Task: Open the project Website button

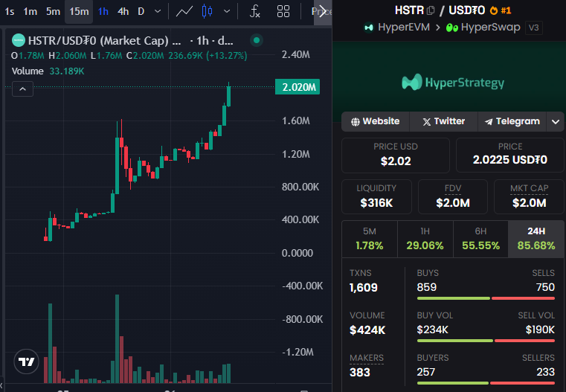Action: pos(376,121)
